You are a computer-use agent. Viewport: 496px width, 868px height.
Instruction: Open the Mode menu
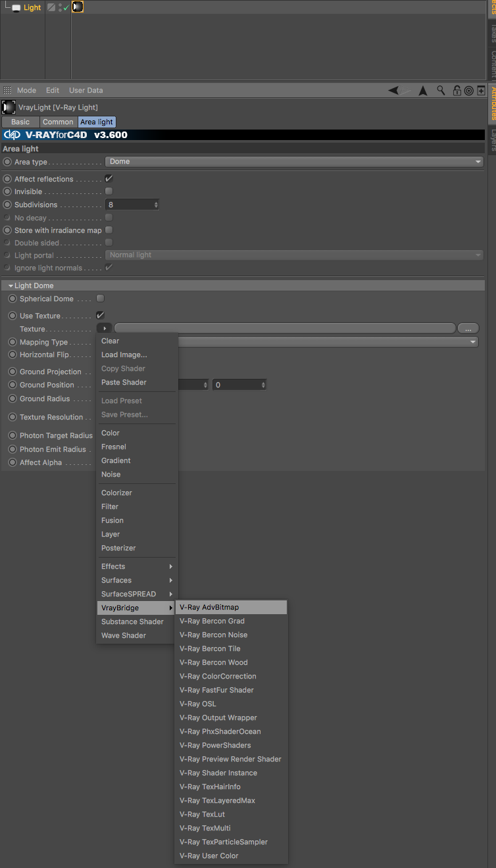(26, 90)
